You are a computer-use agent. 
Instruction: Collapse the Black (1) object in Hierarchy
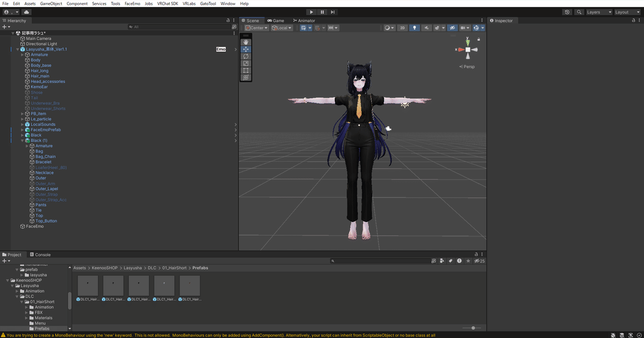pos(22,141)
